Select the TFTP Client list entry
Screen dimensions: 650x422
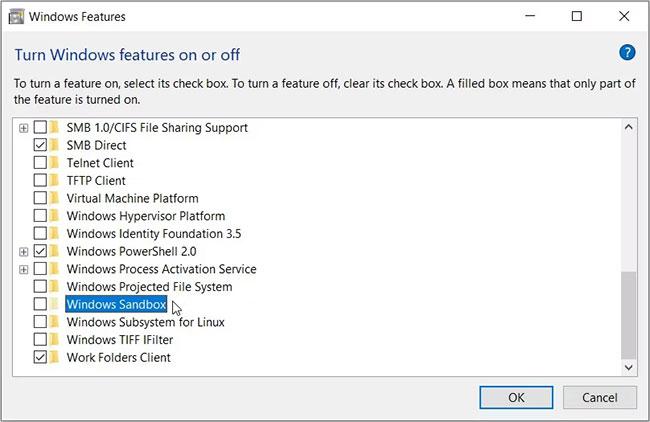tap(96, 181)
